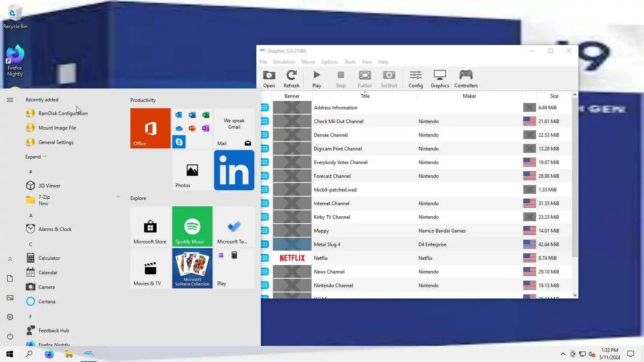Open the Office tile in Start menu
Image resolution: width=644 pixels, height=362 pixels.
click(x=151, y=128)
